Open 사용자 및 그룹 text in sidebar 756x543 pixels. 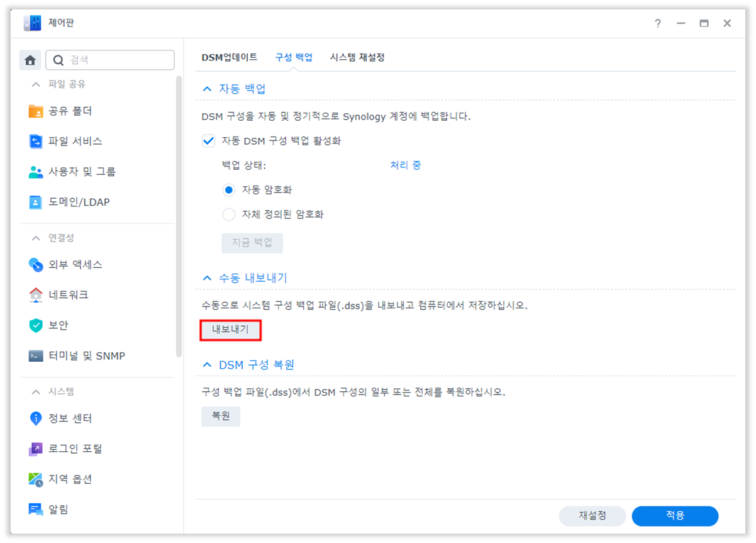82,172
